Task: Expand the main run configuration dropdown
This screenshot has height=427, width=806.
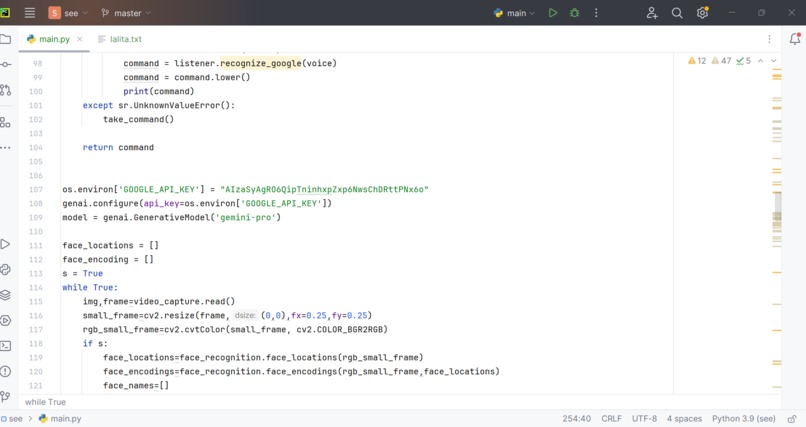Action: (515, 13)
